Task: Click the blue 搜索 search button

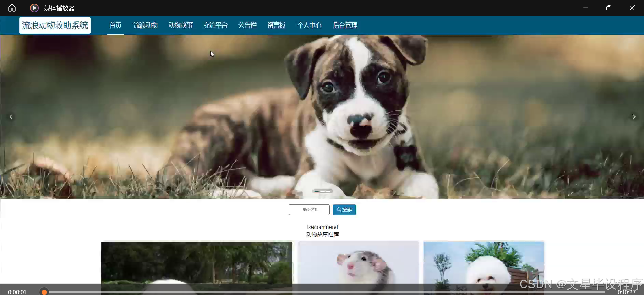Action: pos(344,210)
